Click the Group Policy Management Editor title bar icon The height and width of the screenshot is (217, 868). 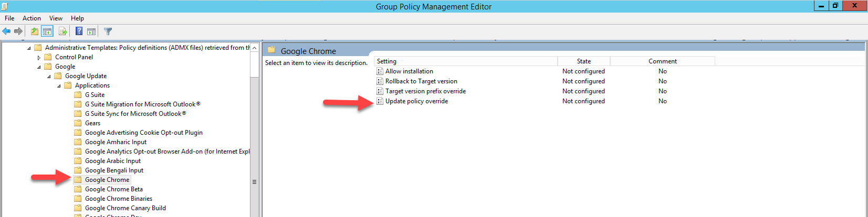pyautogui.click(x=4, y=6)
